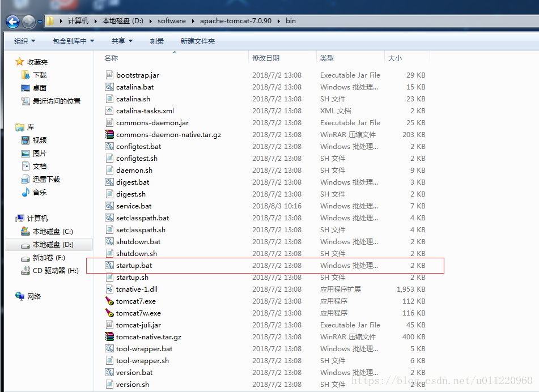The image size is (539, 392).
Task: Sort files by the 类型 column header
Action: tap(327, 58)
